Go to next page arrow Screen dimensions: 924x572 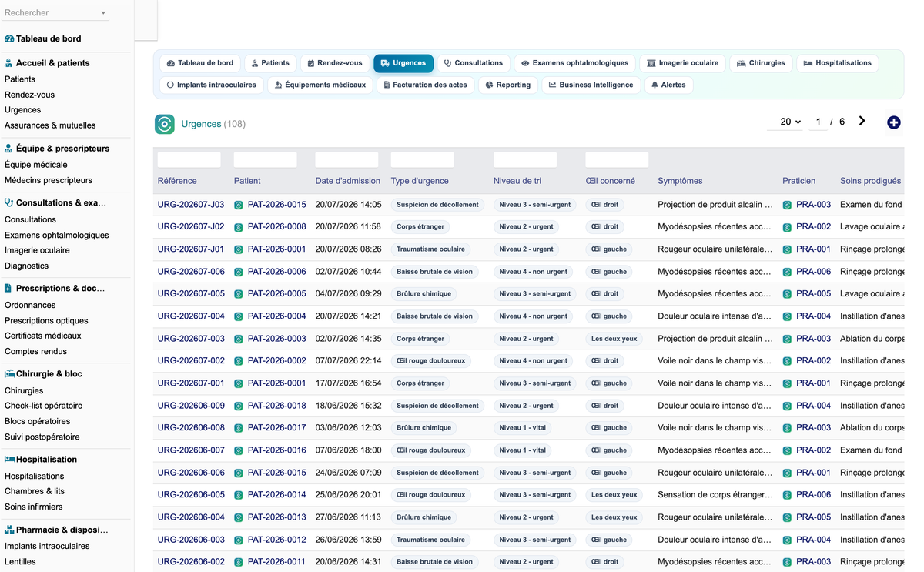[x=862, y=121]
